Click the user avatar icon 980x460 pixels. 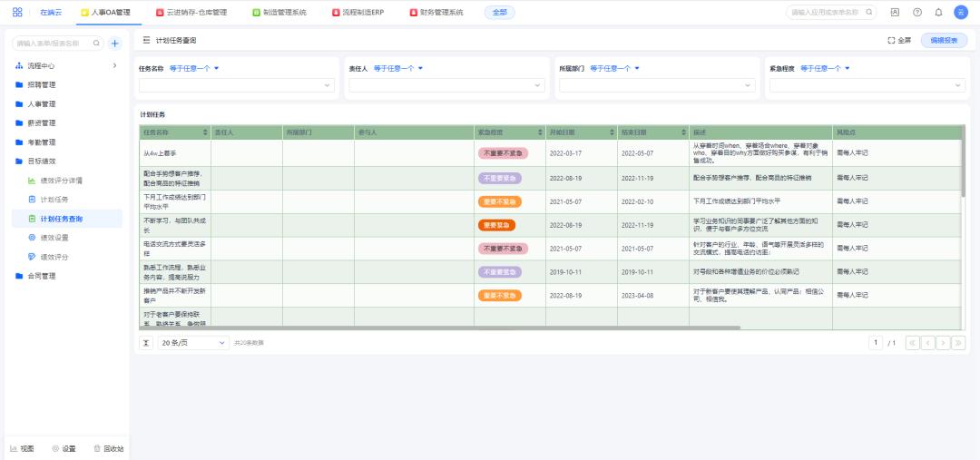961,13
